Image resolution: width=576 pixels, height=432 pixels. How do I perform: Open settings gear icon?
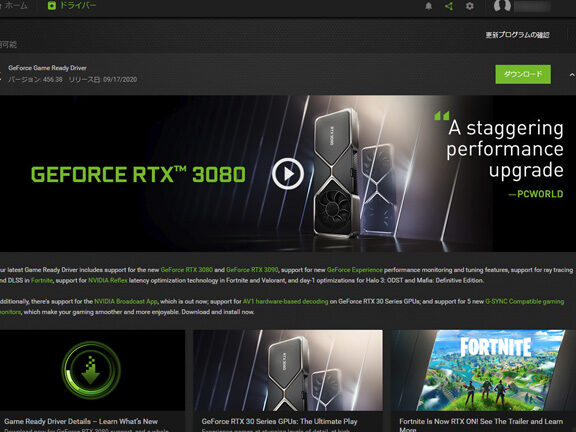point(469,6)
